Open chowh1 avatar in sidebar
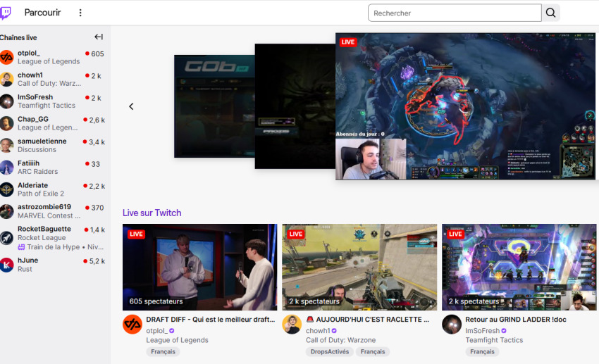The width and height of the screenshot is (599, 364). [6, 80]
